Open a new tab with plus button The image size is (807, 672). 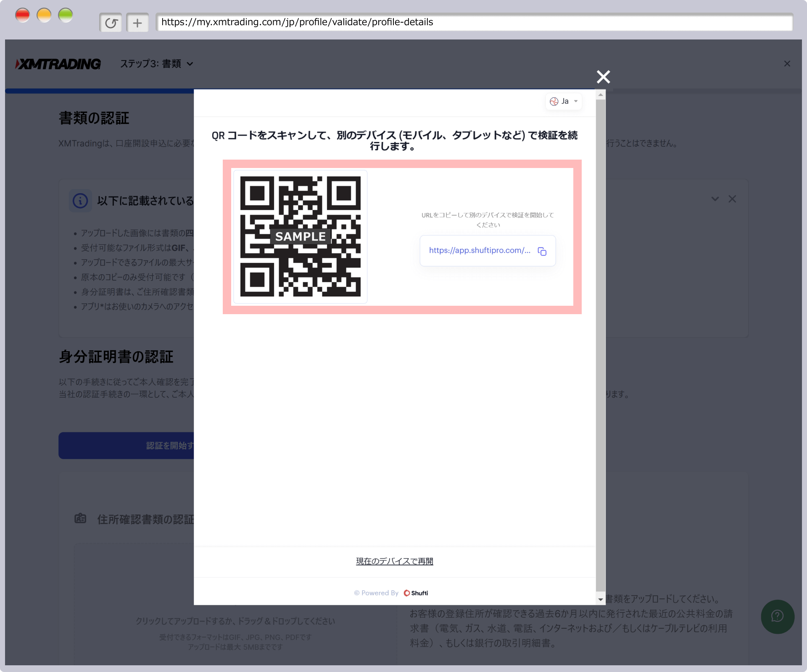137,23
